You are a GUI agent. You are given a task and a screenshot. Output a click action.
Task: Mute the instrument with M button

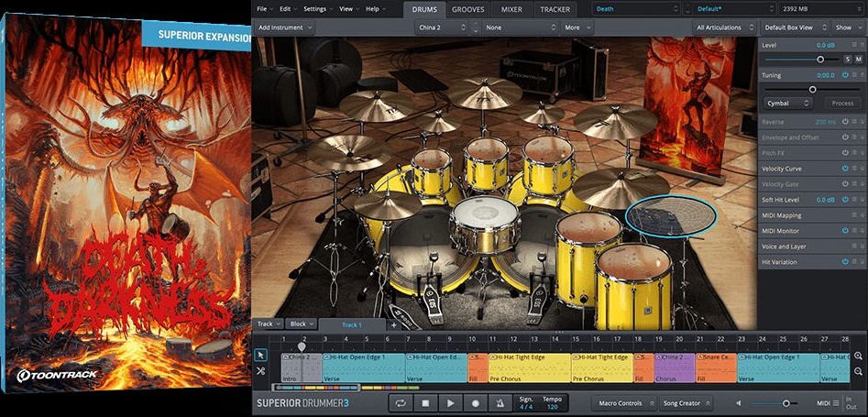point(859,60)
